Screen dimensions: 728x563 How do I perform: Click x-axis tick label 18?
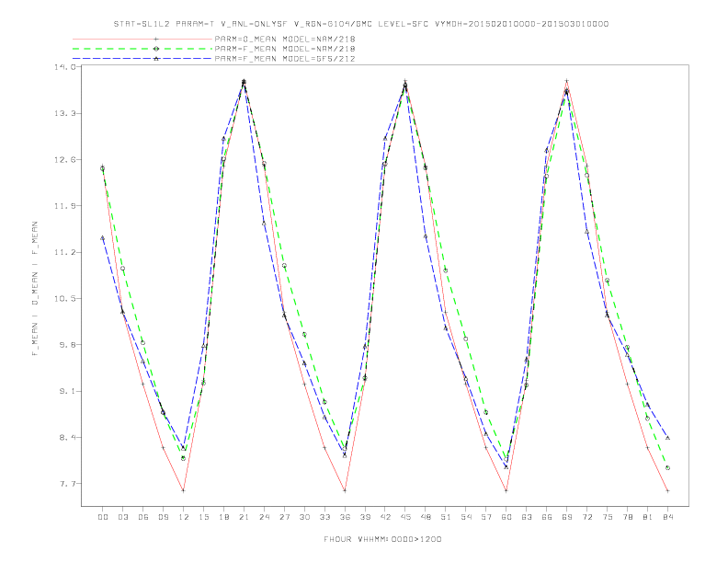tap(223, 517)
